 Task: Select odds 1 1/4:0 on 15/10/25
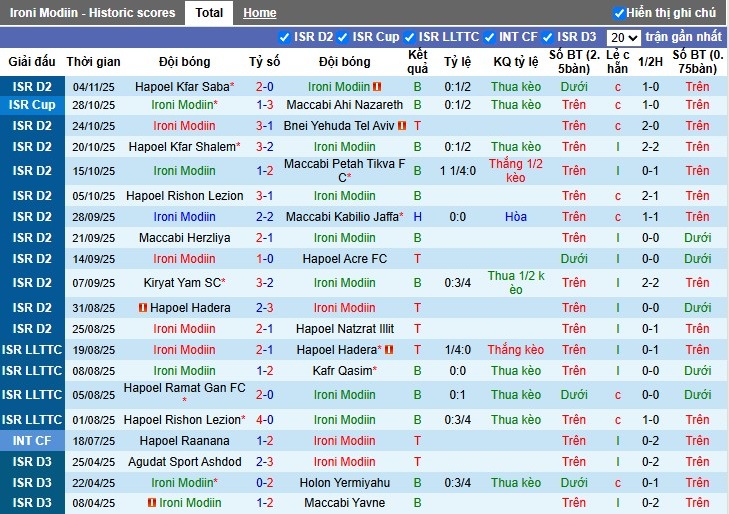click(458, 171)
